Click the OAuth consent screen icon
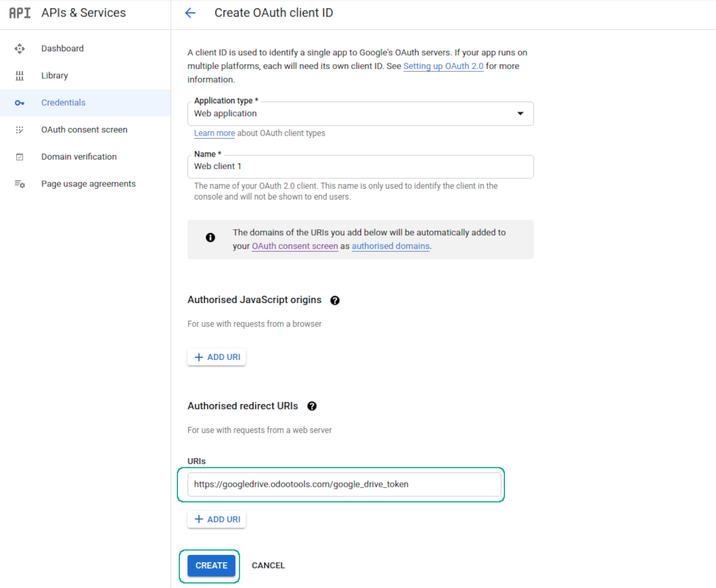Image resolution: width=716 pixels, height=588 pixels. point(20,130)
